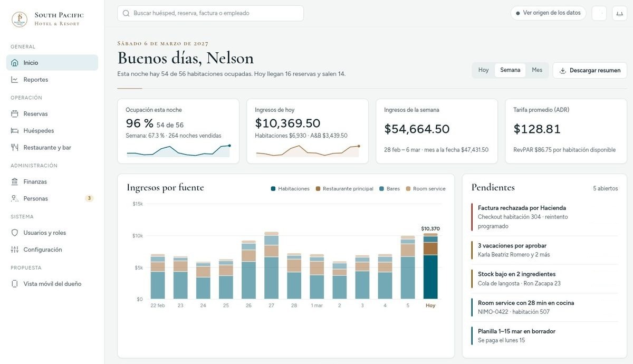Open Huéspedes bed icon entry

tap(52, 130)
